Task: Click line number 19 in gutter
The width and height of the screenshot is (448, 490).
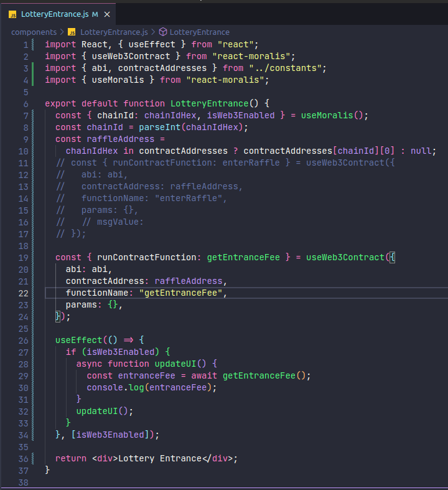Action: [23, 258]
